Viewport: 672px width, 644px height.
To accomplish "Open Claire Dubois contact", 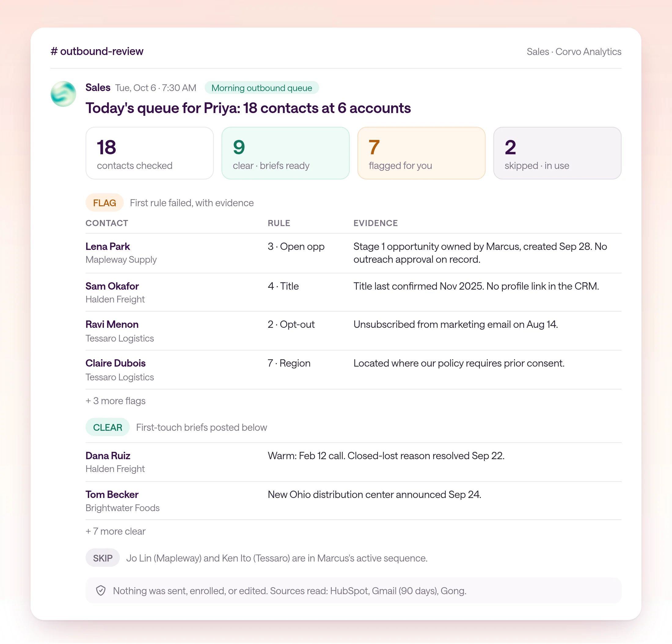I will tap(115, 363).
